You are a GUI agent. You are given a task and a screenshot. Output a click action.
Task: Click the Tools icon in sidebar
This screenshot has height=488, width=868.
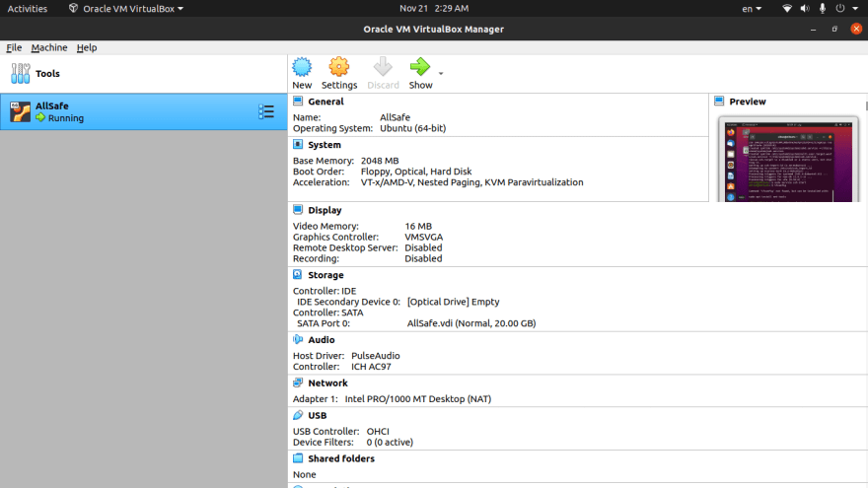pos(21,73)
